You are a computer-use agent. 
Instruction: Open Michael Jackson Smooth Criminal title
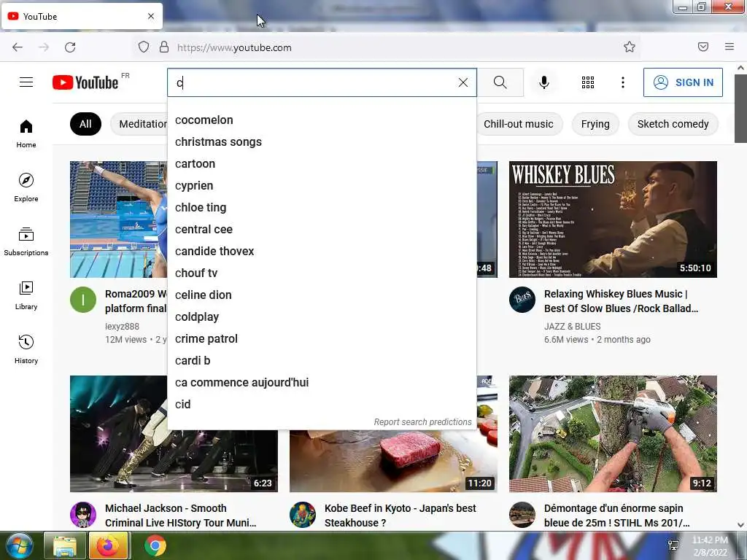click(x=181, y=516)
